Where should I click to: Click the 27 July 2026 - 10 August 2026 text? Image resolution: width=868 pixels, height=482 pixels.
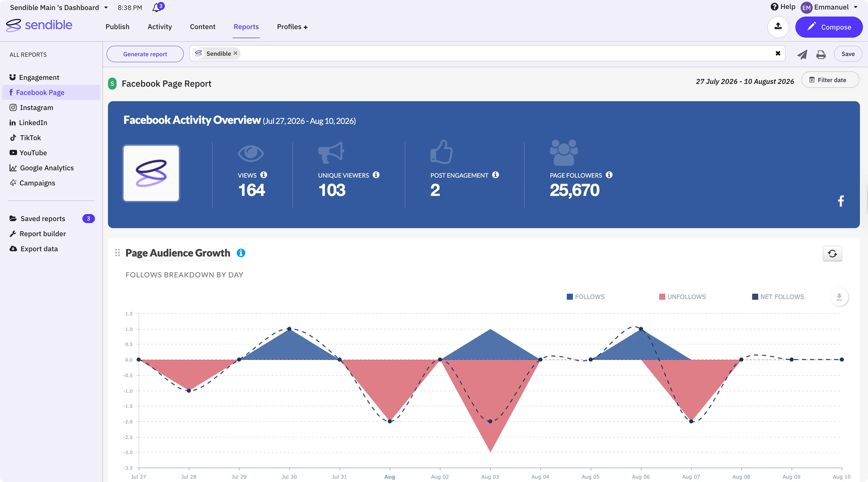coord(745,82)
